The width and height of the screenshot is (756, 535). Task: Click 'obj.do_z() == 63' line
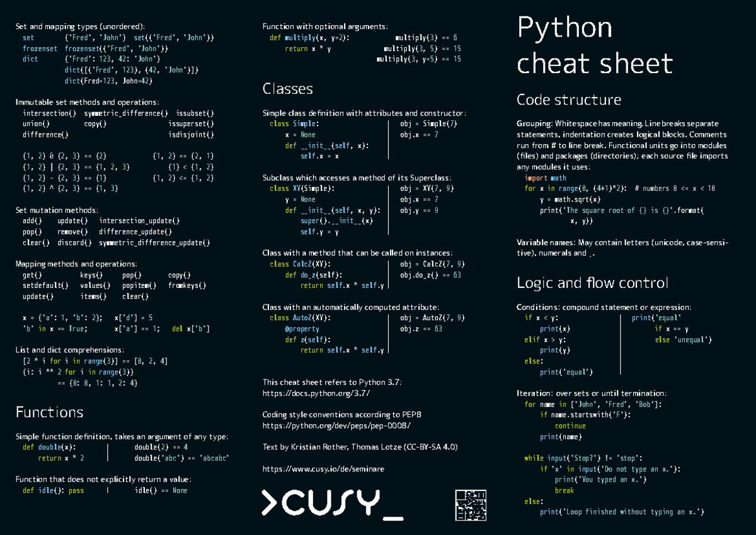(x=430, y=275)
